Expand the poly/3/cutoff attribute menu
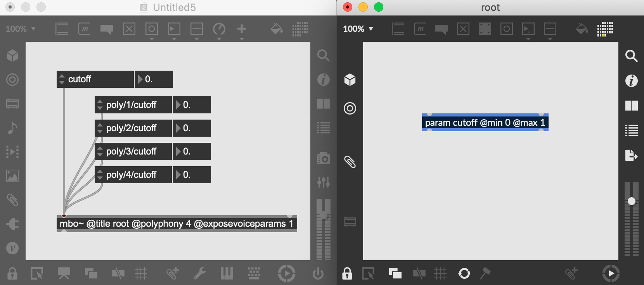This screenshot has height=285, width=644. 100,151
